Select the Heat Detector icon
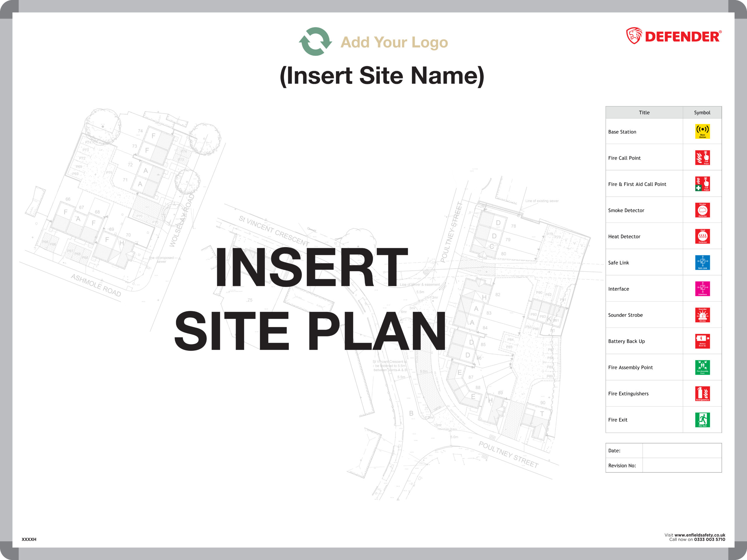 point(702,236)
